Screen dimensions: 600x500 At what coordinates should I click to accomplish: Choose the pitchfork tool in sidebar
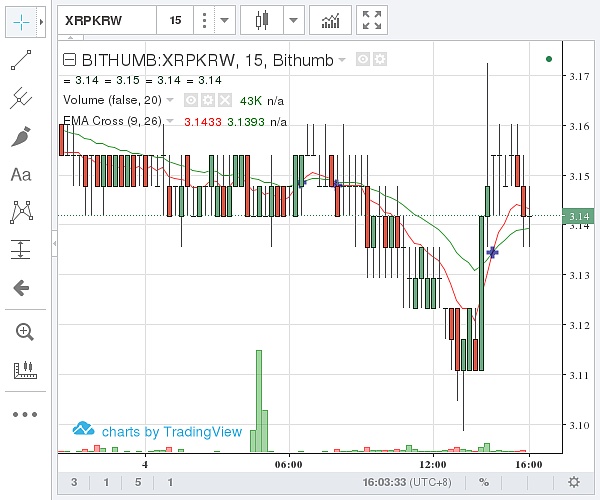pyautogui.click(x=21, y=99)
